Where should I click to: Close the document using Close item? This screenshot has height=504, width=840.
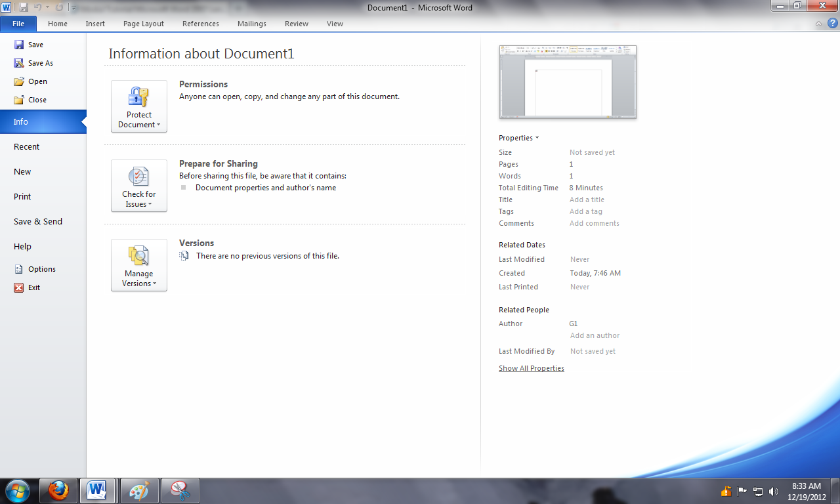30,100
